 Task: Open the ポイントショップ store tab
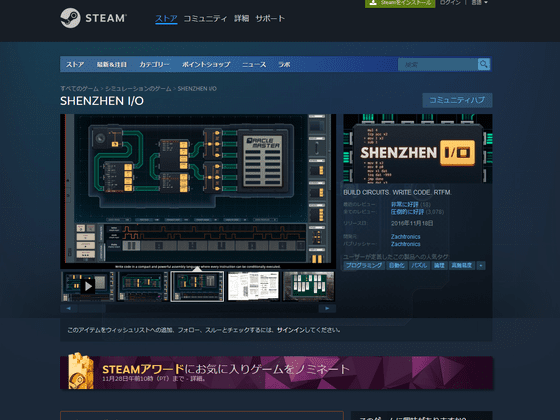tap(206, 65)
